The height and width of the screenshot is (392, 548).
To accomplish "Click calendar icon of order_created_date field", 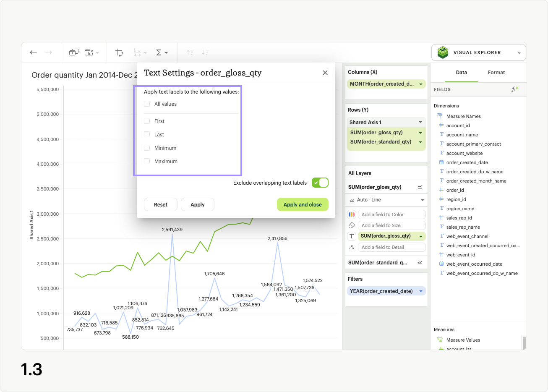I will pyautogui.click(x=441, y=162).
